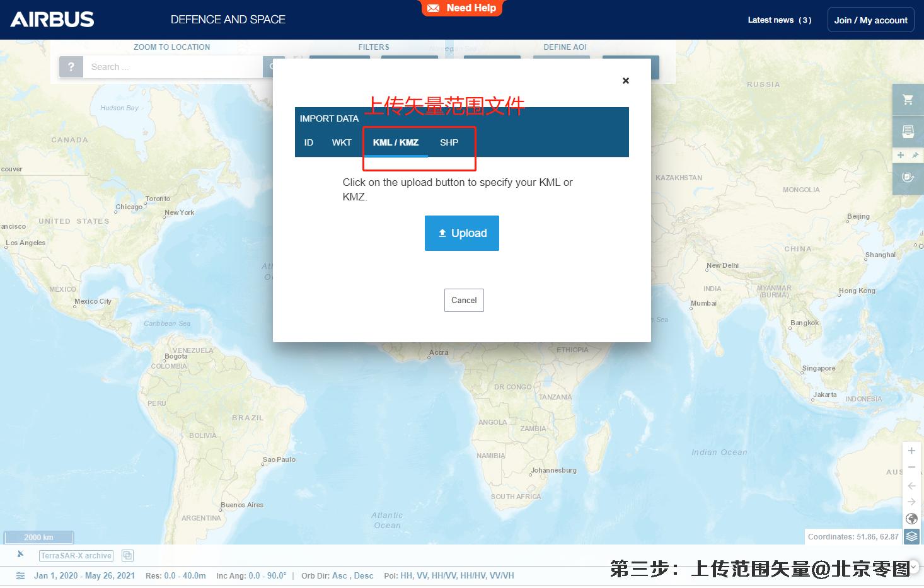Click the location Search input field

point(172,67)
